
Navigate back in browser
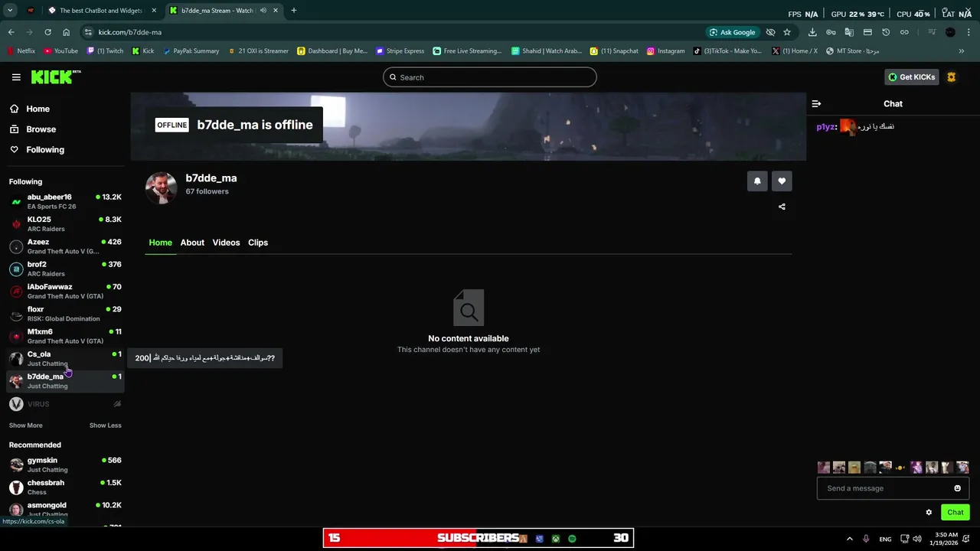(x=11, y=32)
